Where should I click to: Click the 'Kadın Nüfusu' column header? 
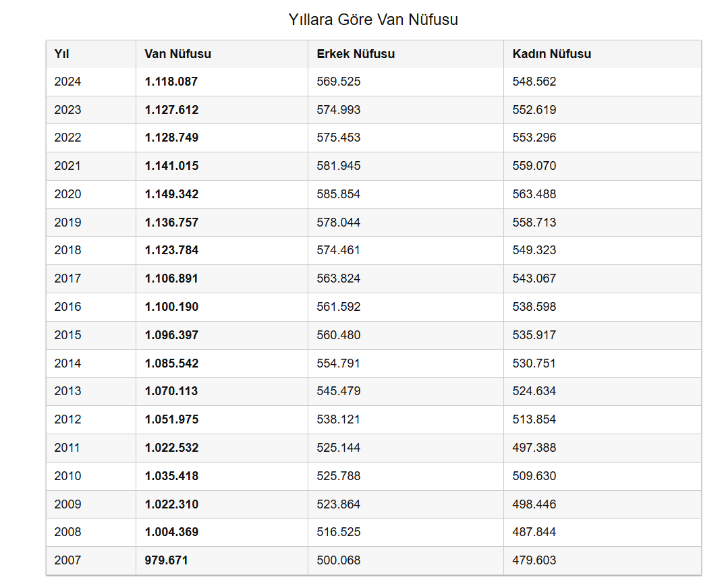[x=551, y=54]
